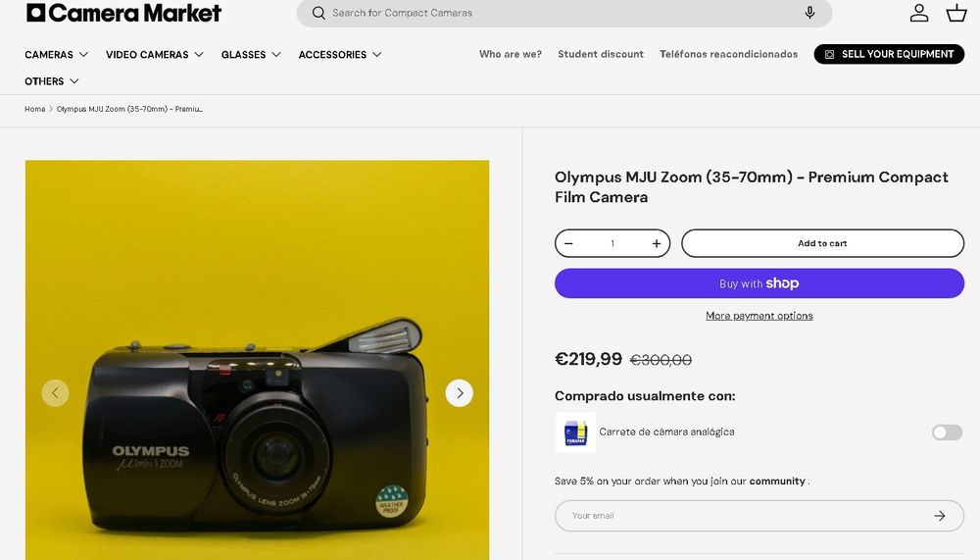Click the Add to cart button
980x560 pixels.
822,243
